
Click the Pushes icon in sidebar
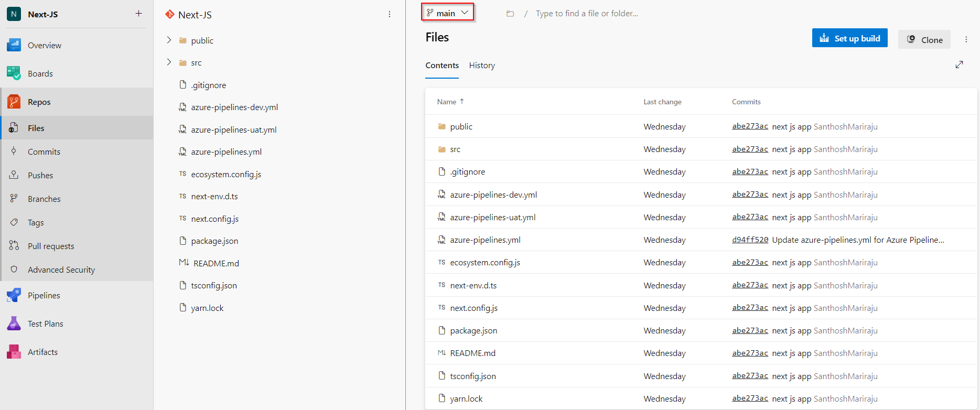coord(14,175)
